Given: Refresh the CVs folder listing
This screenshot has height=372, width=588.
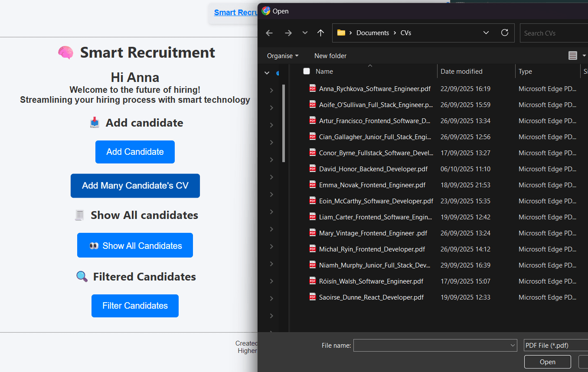Looking at the screenshot, I should coord(504,33).
